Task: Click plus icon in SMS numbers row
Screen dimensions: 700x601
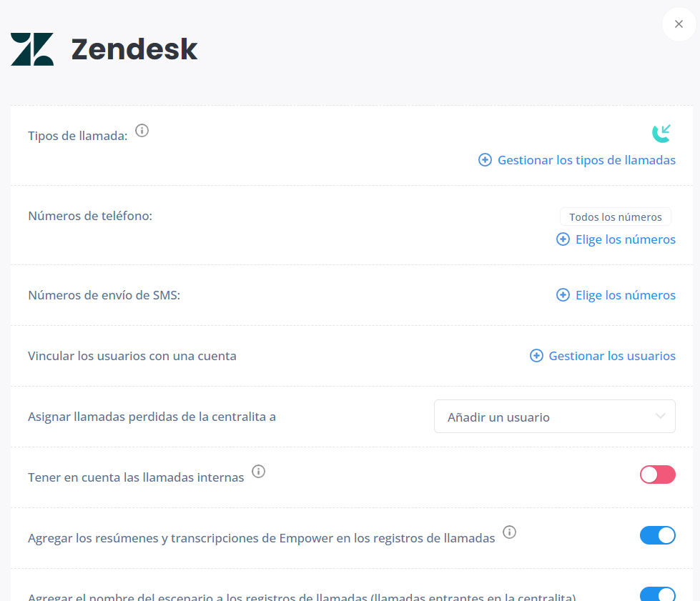Action: pos(563,295)
